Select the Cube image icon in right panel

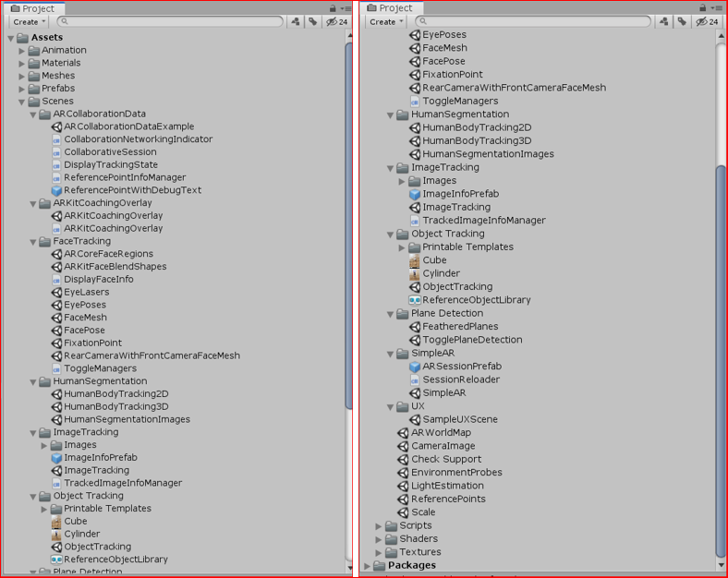tap(415, 260)
